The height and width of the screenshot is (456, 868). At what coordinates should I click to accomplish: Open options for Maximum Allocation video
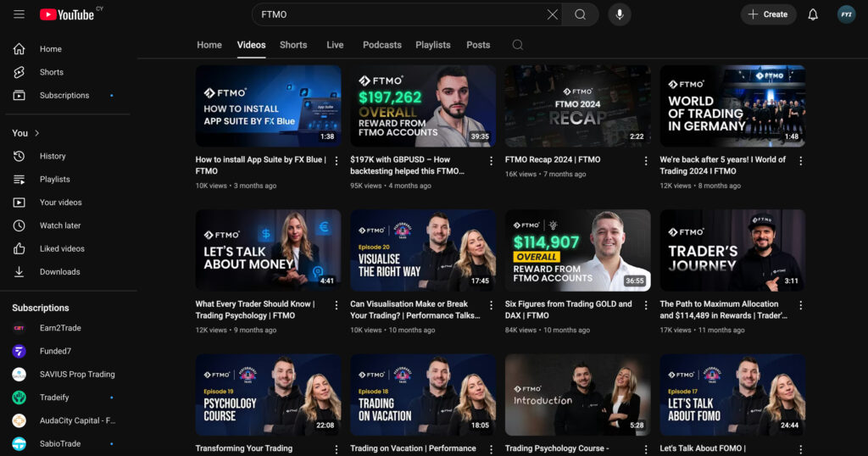point(800,305)
